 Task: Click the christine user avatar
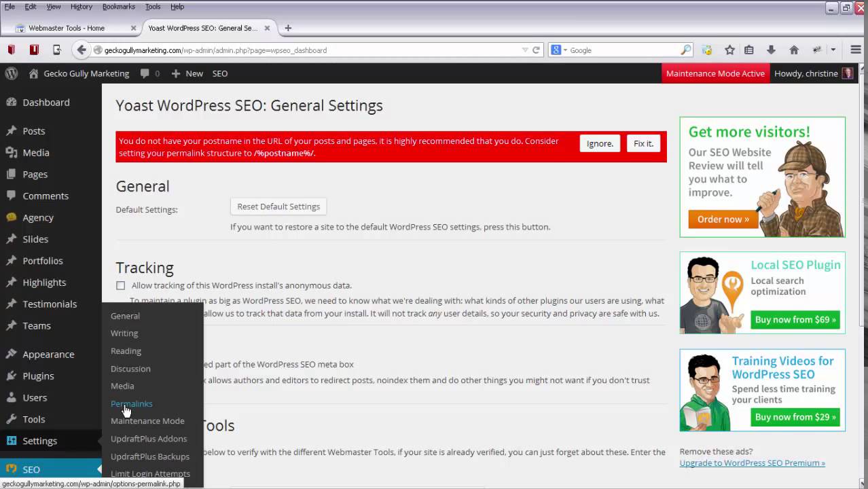pos(848,73)
